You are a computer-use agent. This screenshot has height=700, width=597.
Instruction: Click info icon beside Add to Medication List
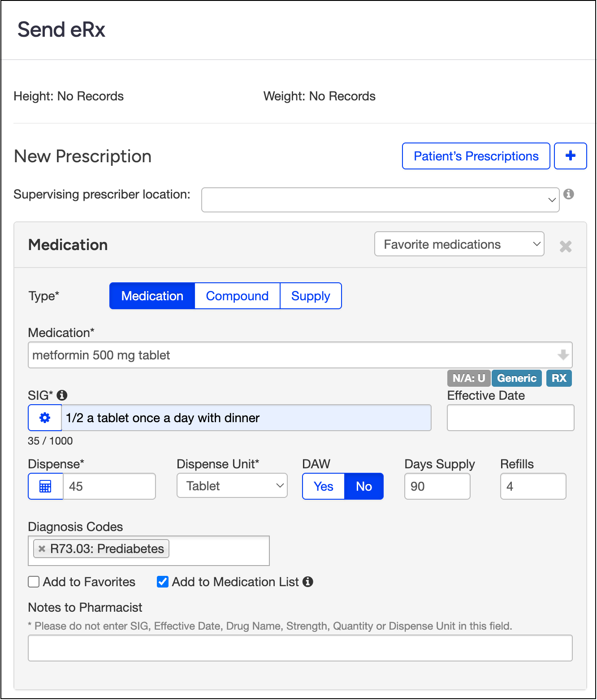click(308, 582)
